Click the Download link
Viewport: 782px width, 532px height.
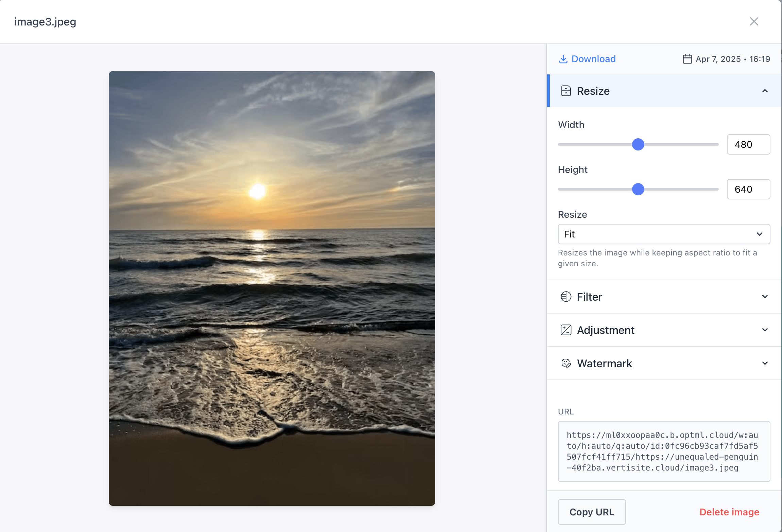(593, 59)
